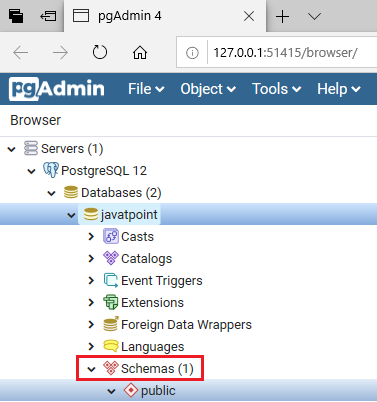Select Databases (2) tree label
This screenshot has height=402, width=377.
(x=121, y=193)
